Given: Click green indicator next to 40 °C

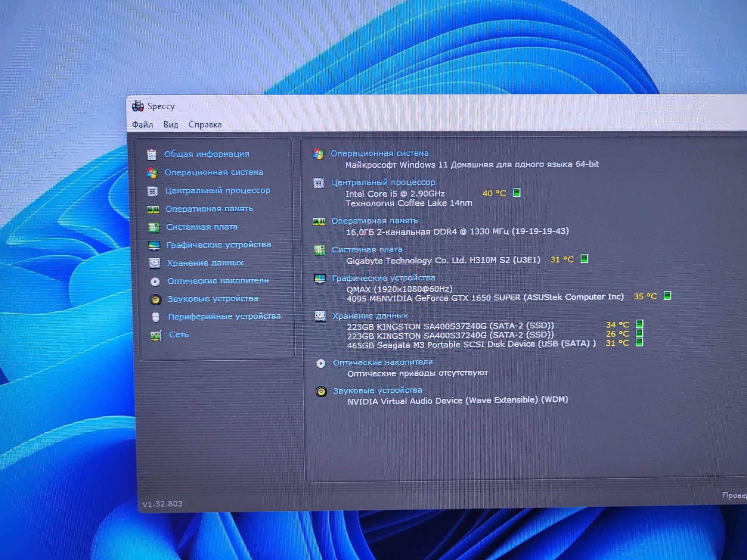Looking at the screenshot, I should [517, 193].
